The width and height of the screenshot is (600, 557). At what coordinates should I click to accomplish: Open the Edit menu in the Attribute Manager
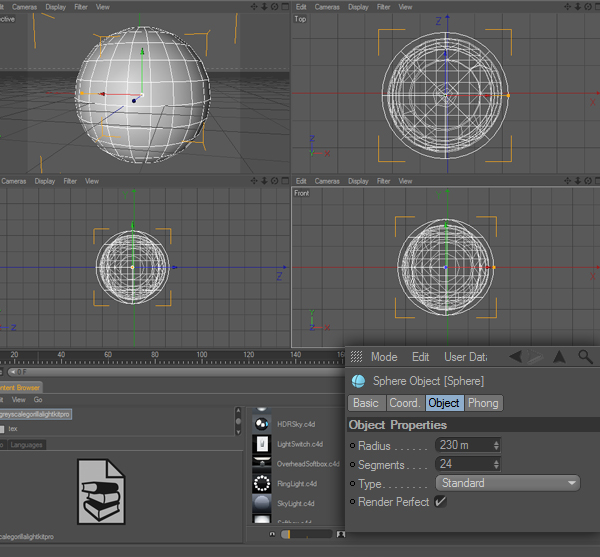[420, 357]
